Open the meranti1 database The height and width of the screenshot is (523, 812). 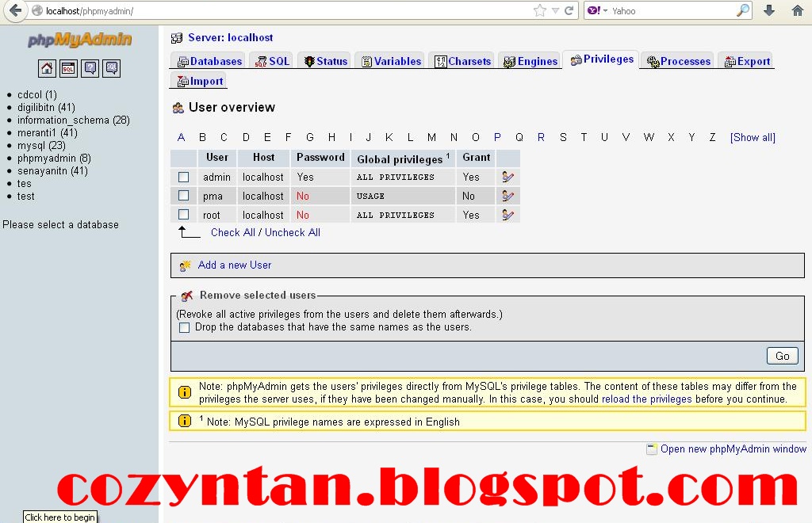tap(47, 133)
